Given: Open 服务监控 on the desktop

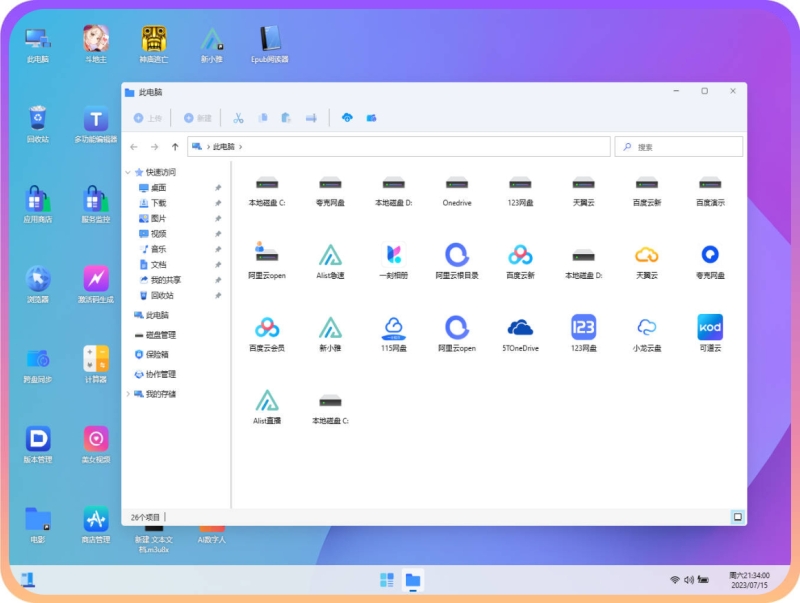Looking at the screenshot, I should pyautogui.click(x=96, y=205).
